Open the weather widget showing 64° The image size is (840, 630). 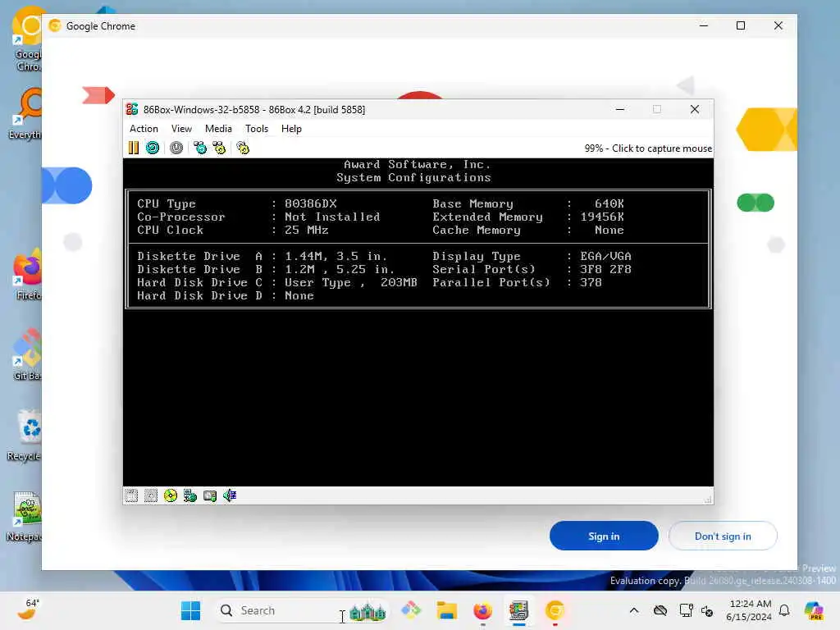point(29,610)
